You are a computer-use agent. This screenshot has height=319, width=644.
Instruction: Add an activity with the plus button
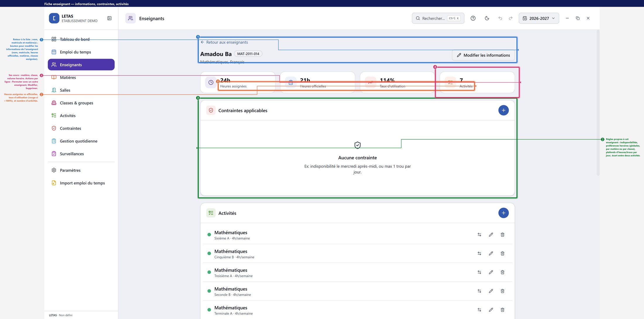coord(503,213)
